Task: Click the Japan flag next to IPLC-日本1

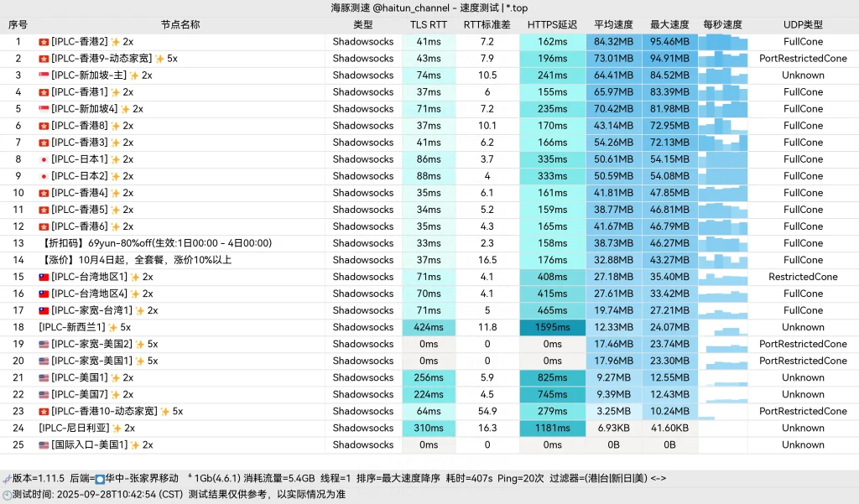Action: pyautogui.click(x=43, y=159)
